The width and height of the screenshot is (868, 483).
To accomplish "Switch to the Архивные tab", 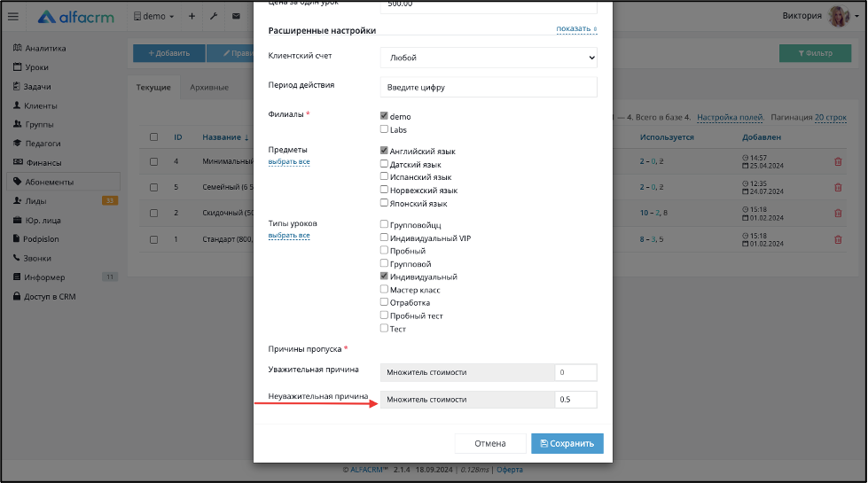I will pos(209,88).
